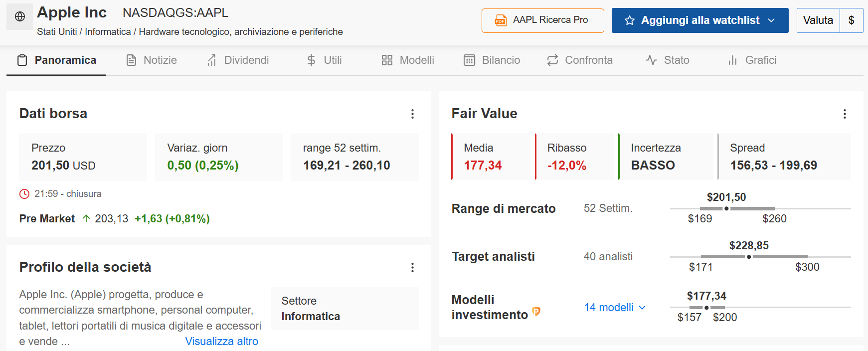The width and height of the screenshot is (868, 351).
Task: Open Profilo della società three-dot menu
Action: [x=412, y=267]
